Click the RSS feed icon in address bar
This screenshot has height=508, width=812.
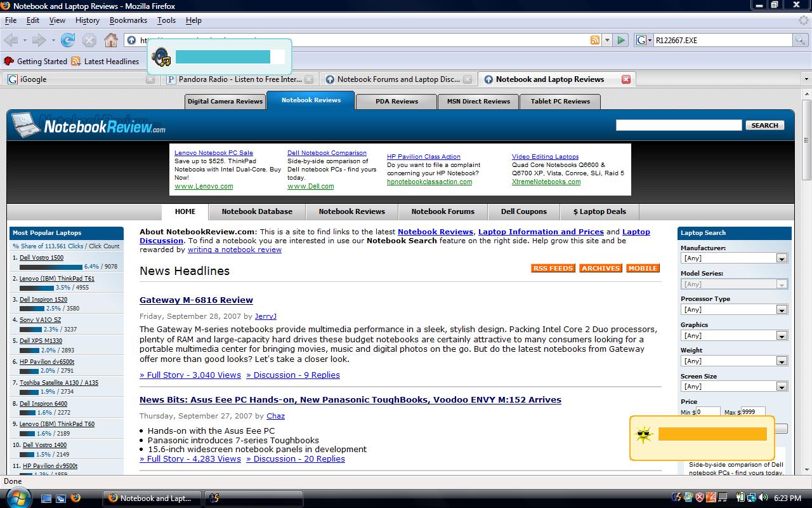tap(595, 40)
